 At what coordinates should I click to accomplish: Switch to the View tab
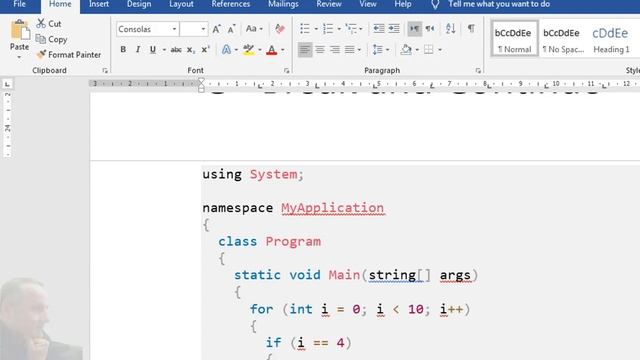tap(368, 4)
